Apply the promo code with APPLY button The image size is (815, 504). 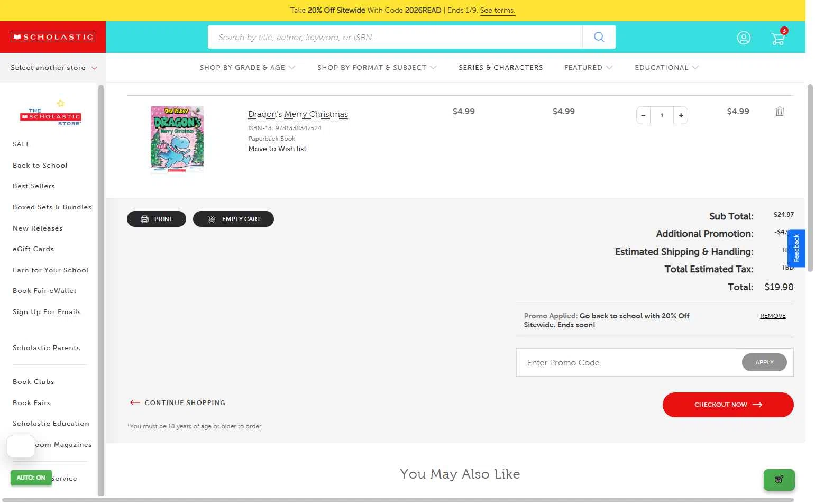pos(764,362)
